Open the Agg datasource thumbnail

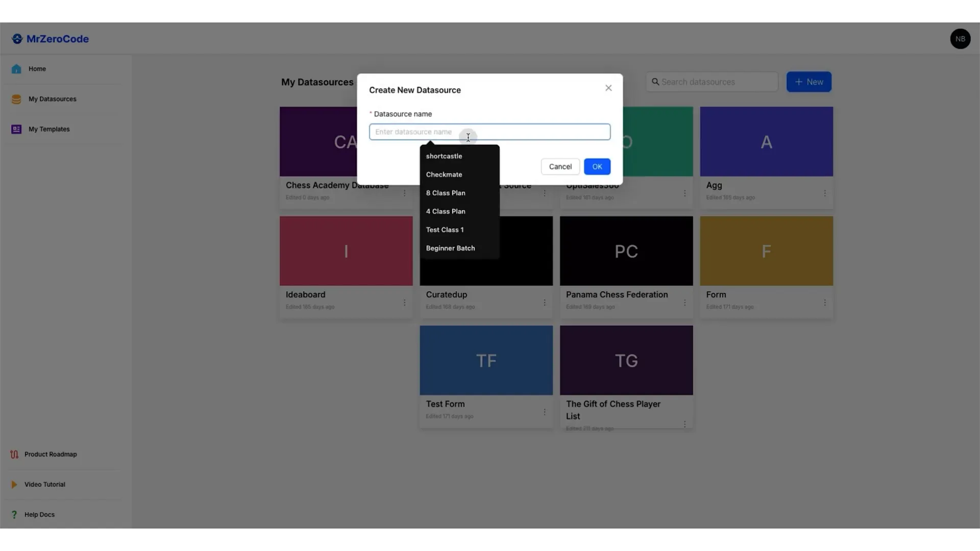(766, 141)
